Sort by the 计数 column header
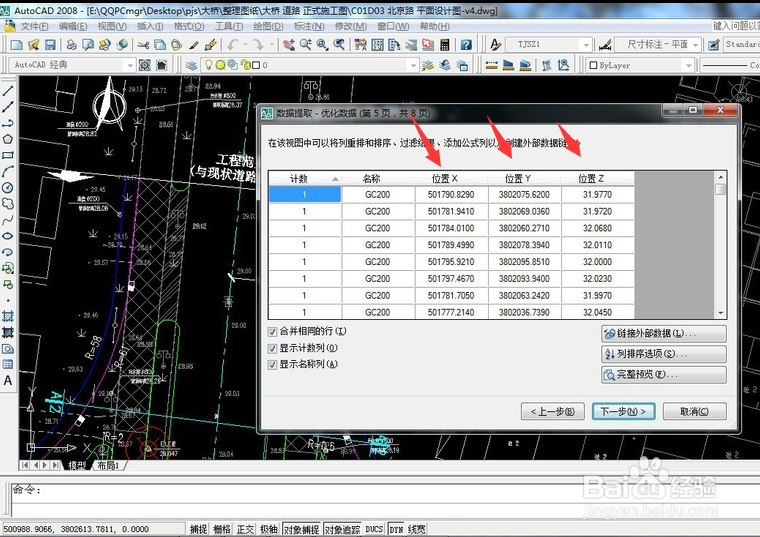Screen dimensions: 760x537 tap(305, 179)
